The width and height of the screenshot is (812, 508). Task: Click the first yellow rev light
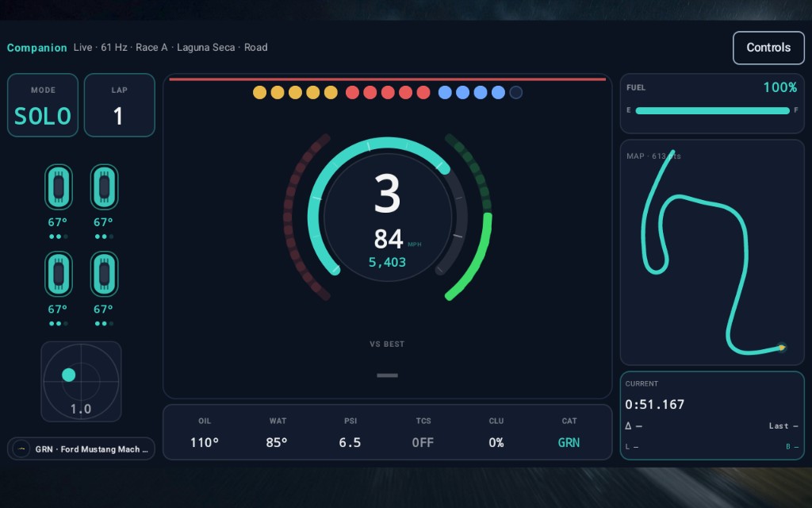point(260,92)
